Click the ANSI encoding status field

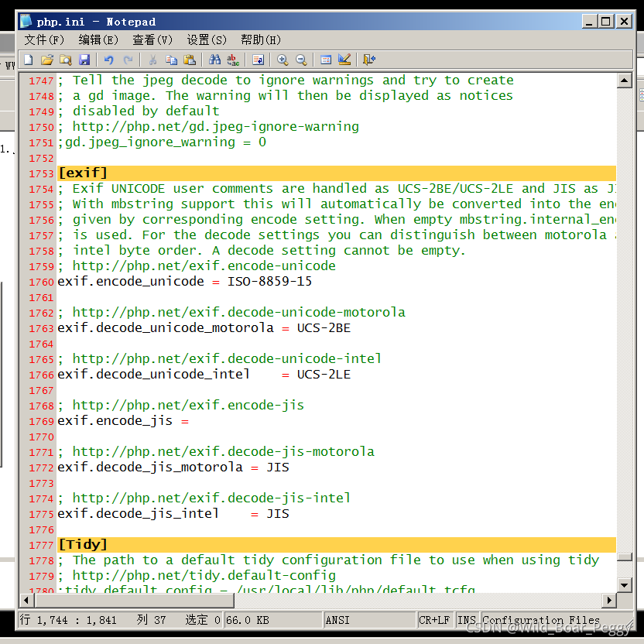tap(369, 620)
